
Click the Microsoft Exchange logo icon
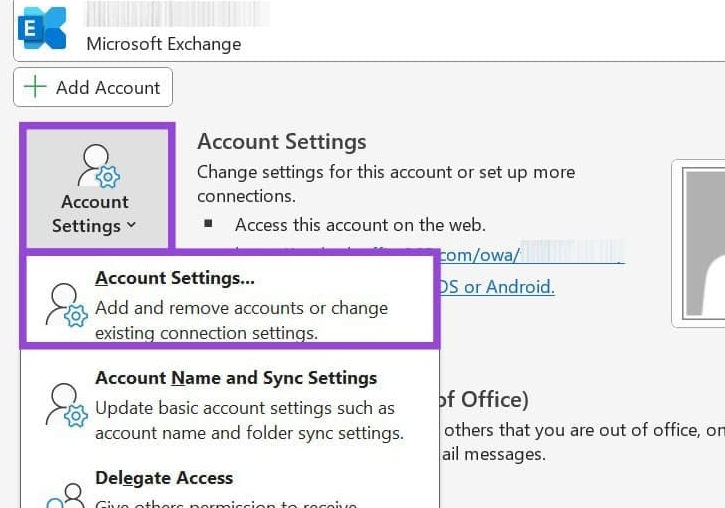tap(41, 27)
